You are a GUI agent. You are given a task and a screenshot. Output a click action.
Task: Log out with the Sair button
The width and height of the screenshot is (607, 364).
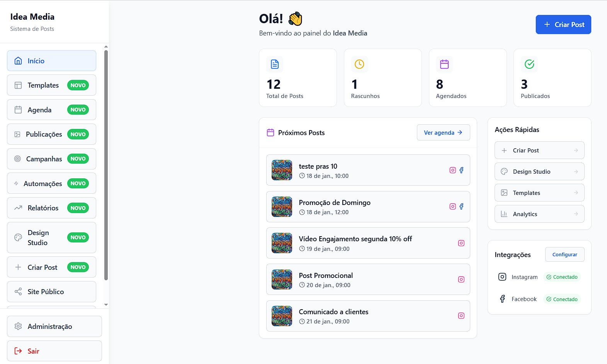54,351
